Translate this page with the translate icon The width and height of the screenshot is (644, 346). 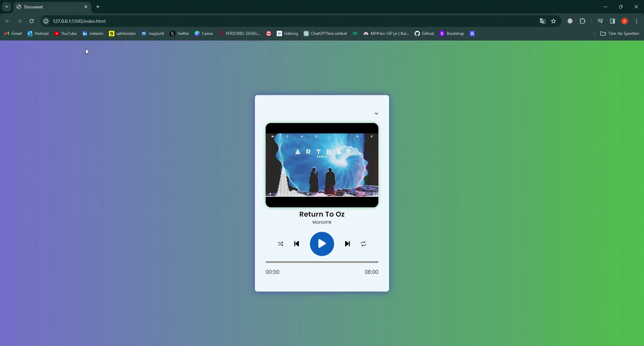coord(542,21)
